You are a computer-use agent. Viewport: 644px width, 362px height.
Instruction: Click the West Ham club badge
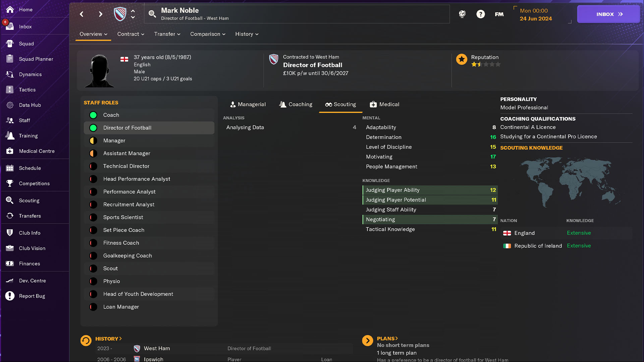click(120, 14)
